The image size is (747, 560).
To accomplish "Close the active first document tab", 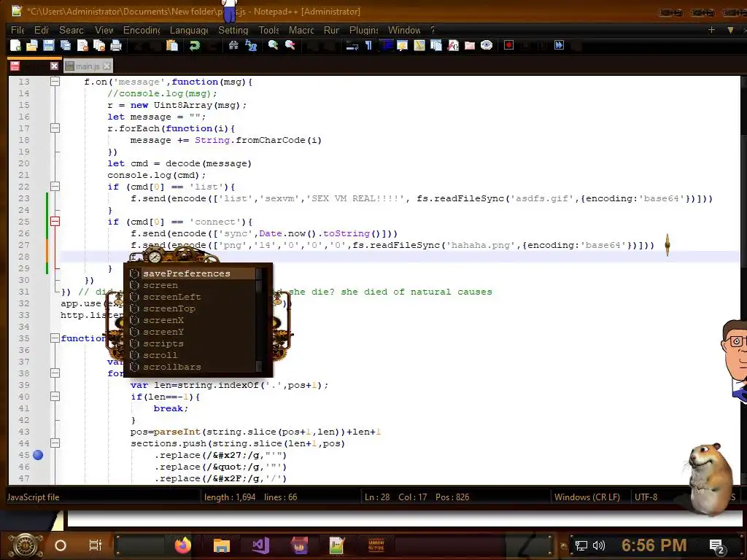I will click(x=54, y=66).
